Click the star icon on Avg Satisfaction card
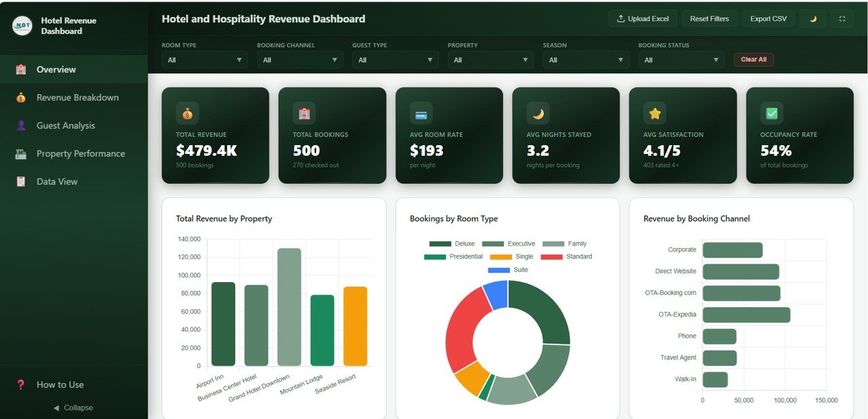 654,113
